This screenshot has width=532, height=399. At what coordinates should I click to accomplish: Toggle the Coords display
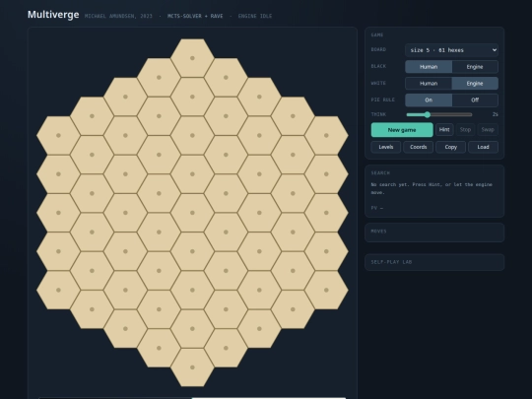tap(418, 147)
